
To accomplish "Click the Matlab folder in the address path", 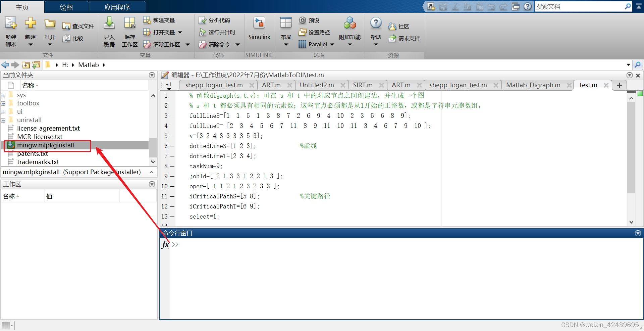I will click(89, 65).
